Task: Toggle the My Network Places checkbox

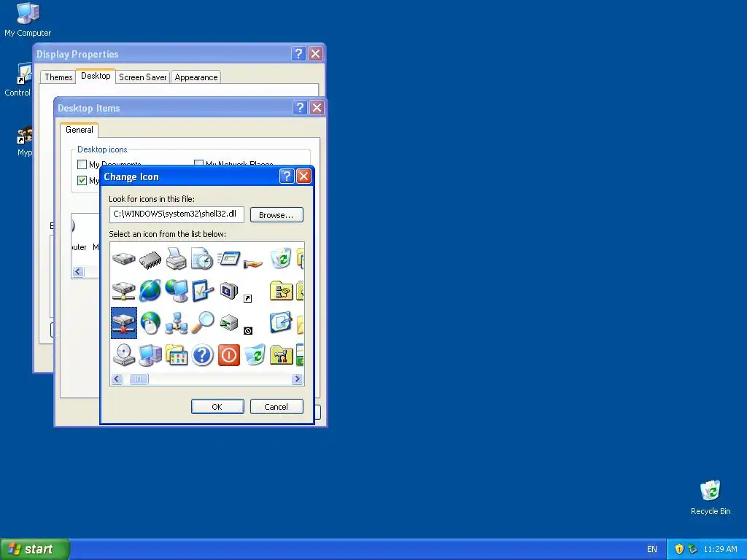Action: (x=198, y=164)
